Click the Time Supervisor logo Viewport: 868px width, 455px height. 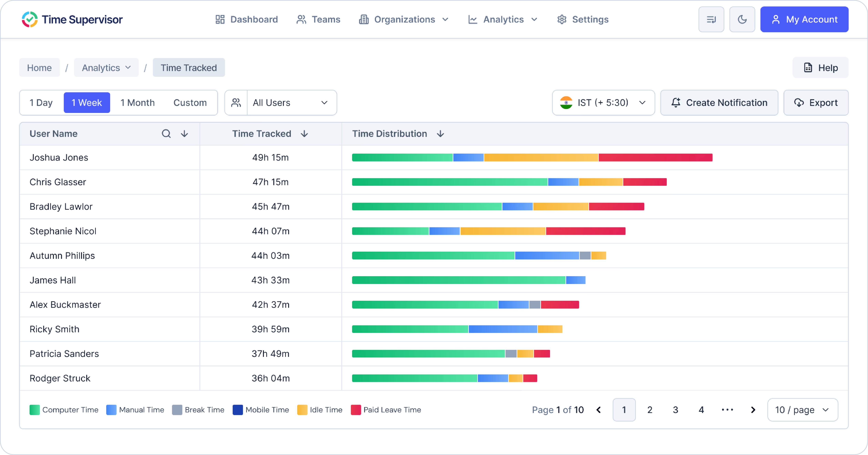tap(72, 20)
